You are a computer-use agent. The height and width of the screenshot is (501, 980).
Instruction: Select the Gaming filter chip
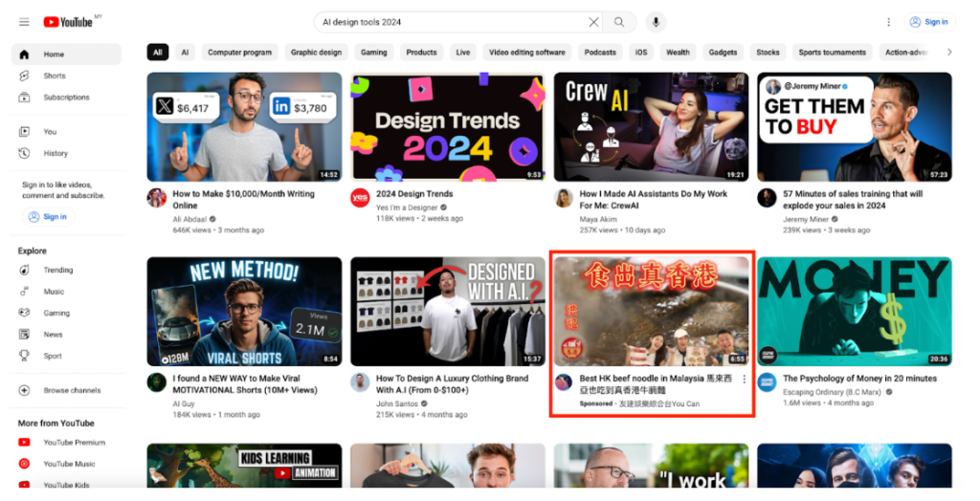tap(374, 53)
